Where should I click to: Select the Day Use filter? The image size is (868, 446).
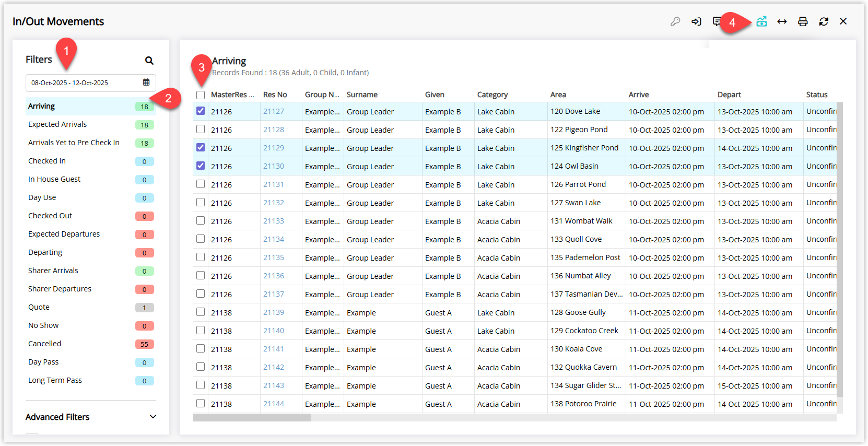click(91, 198)
